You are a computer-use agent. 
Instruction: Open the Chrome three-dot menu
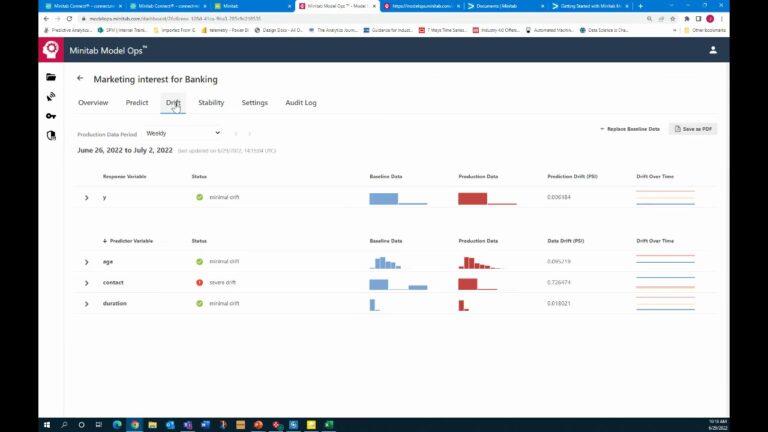(x=721, y=19)
